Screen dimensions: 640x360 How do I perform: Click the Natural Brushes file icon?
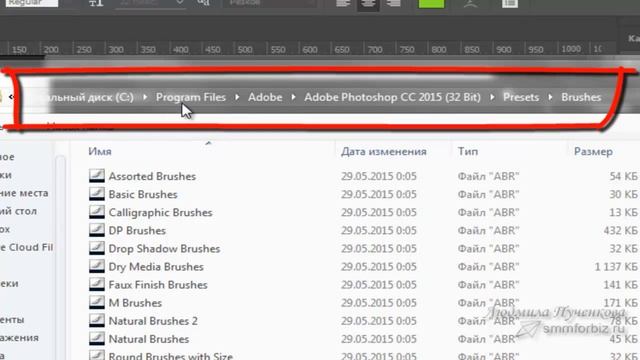click(x=97, y=339)
